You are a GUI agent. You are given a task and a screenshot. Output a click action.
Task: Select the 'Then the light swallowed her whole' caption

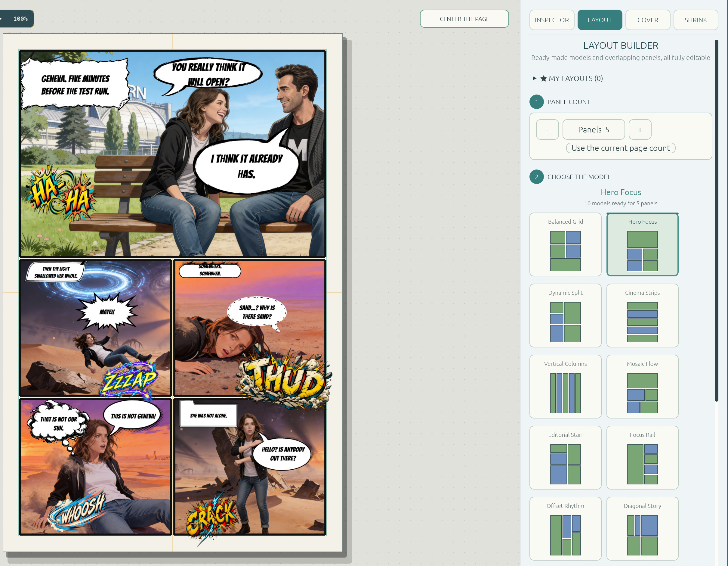[x=56, y=272]
